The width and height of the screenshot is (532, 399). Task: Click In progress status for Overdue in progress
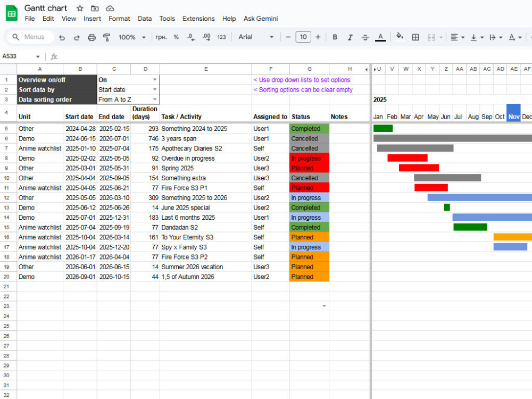[309, 158]
